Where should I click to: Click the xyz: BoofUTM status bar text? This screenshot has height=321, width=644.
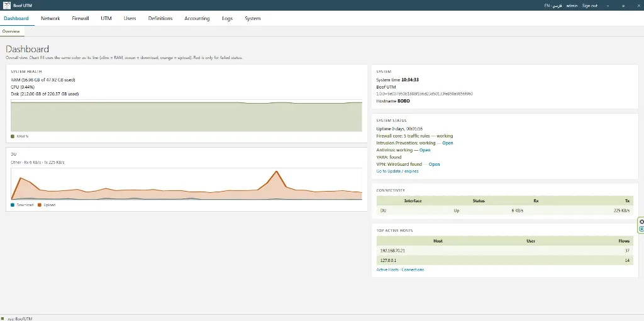click(x=19, y=318)
